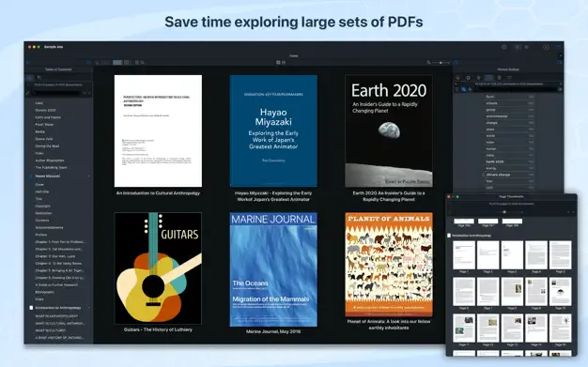Screen dimensions: 588x367
Task: Open the Marine Journal cover thumbnail
Action: [273, 269]
